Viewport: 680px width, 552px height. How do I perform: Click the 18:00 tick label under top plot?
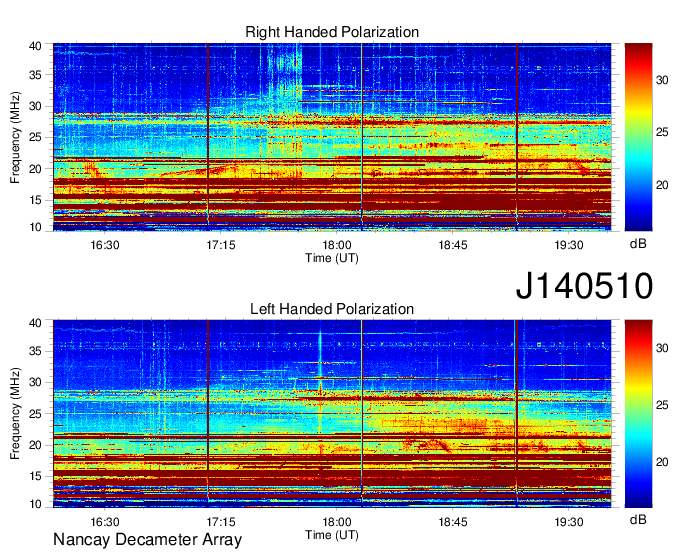pos(337,245)
